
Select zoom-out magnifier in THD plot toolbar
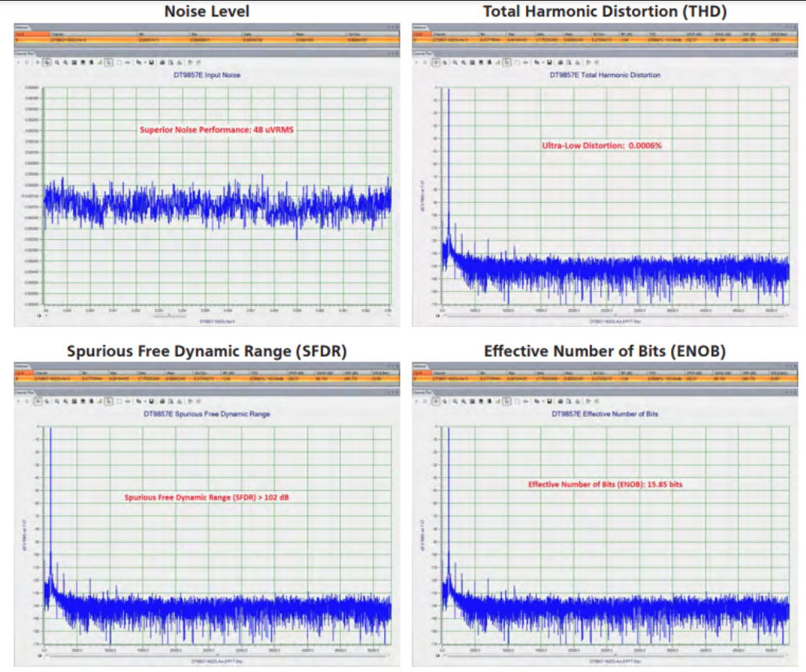tap(463, 62)
